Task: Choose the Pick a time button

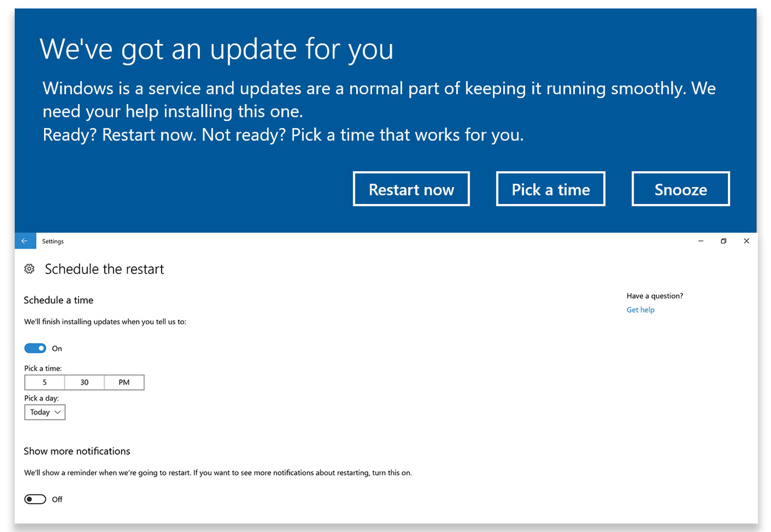Action: pyautogui.click(x=551, y=189)
